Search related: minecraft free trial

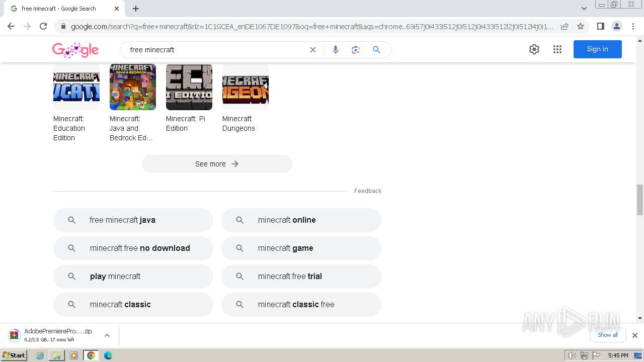(301, 277)
